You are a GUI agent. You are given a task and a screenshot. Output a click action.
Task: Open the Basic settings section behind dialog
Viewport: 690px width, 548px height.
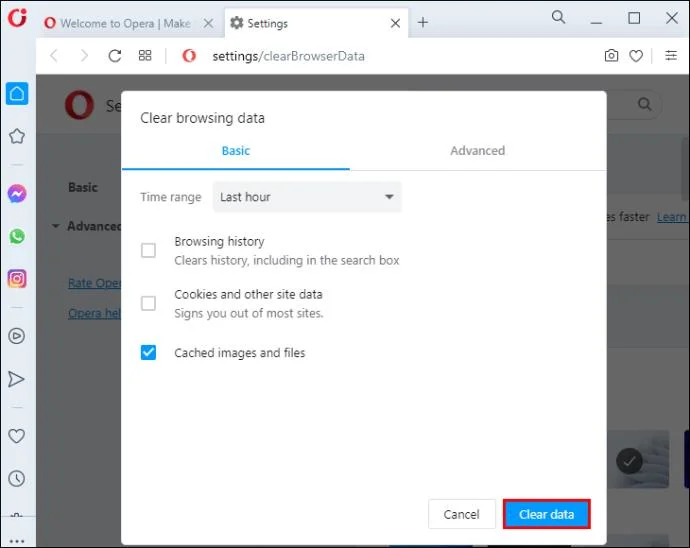[x=83, y=188]
